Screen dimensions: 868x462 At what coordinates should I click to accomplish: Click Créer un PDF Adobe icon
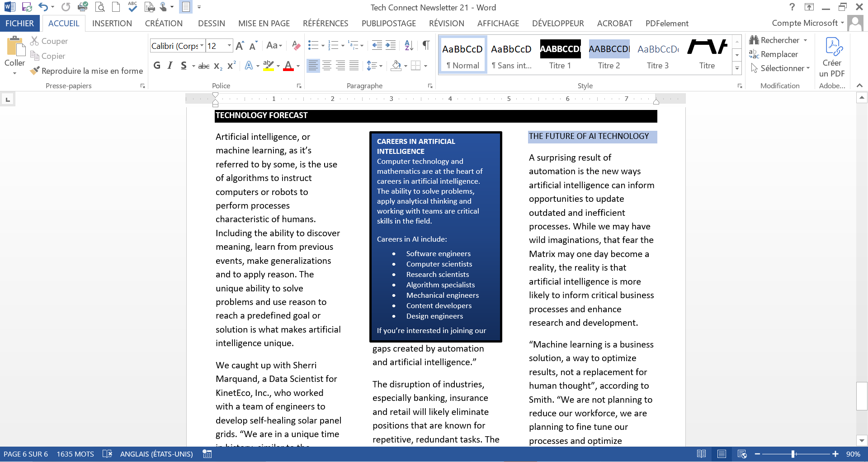click(x=832, y=57)
